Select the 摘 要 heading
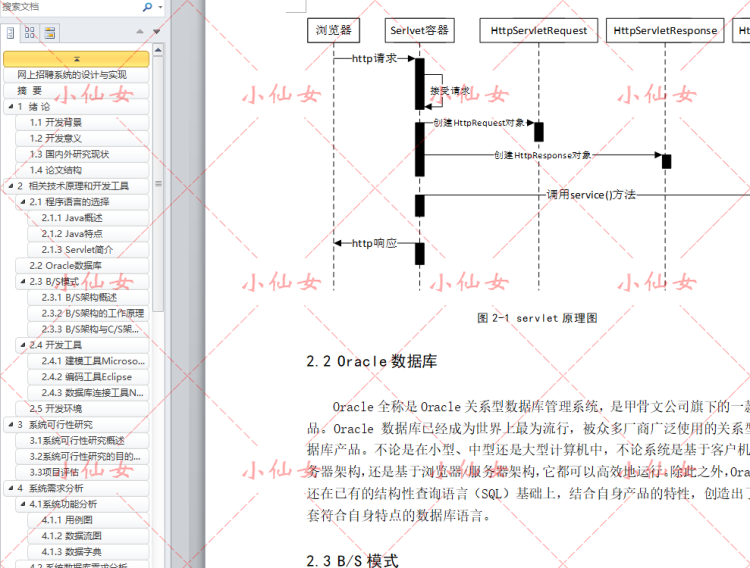The height and width of the screenshot is (568, 750). coord(76,90)
